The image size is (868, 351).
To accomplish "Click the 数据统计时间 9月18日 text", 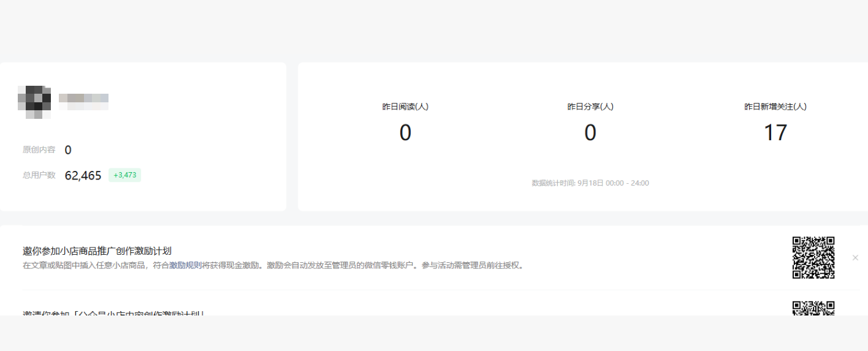I will click(590, 183).
